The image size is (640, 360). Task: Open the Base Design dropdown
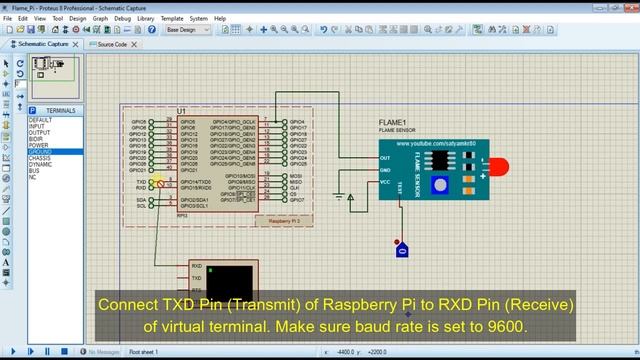click(x=187, y=30)
